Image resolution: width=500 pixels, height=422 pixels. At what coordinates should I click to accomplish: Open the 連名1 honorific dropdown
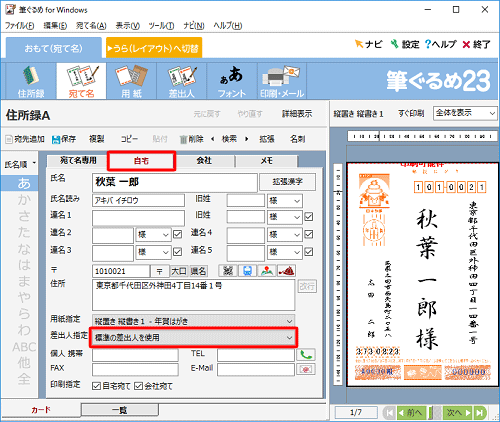pos(285,217)
